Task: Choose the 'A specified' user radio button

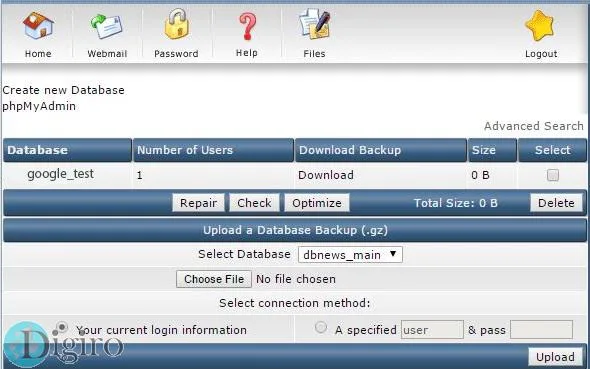Action: click(x=321, y=327)
